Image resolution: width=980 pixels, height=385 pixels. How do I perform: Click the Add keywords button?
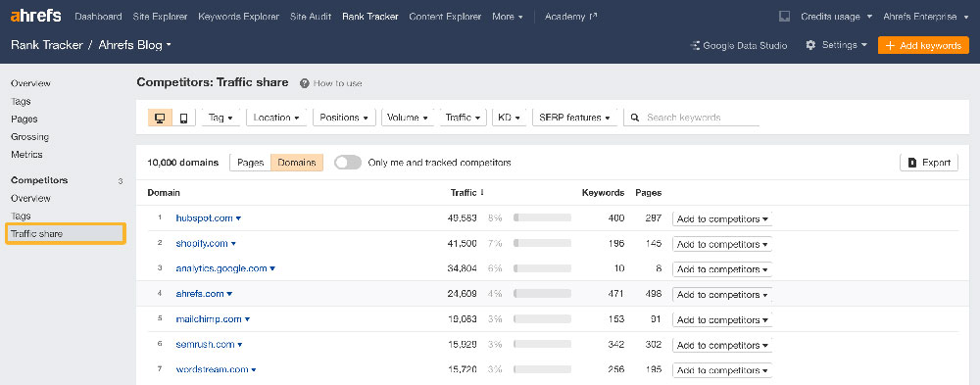[923, 45]
